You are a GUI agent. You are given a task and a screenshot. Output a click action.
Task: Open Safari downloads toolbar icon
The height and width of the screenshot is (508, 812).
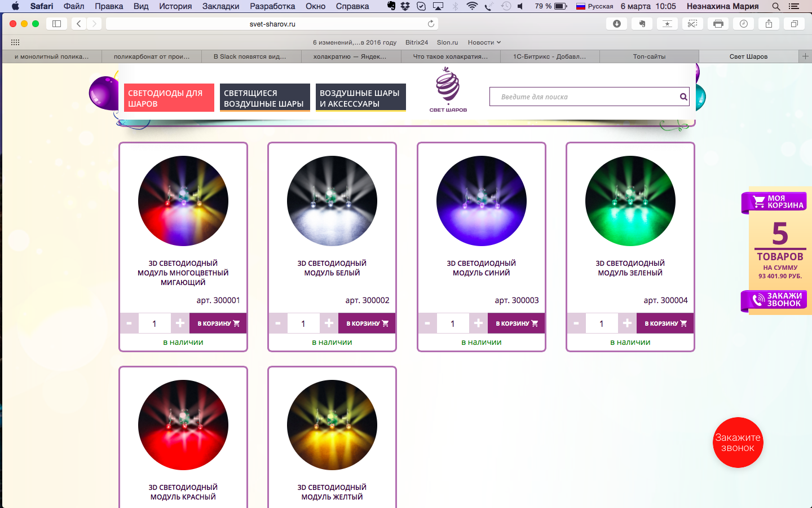tap(616, 24)
